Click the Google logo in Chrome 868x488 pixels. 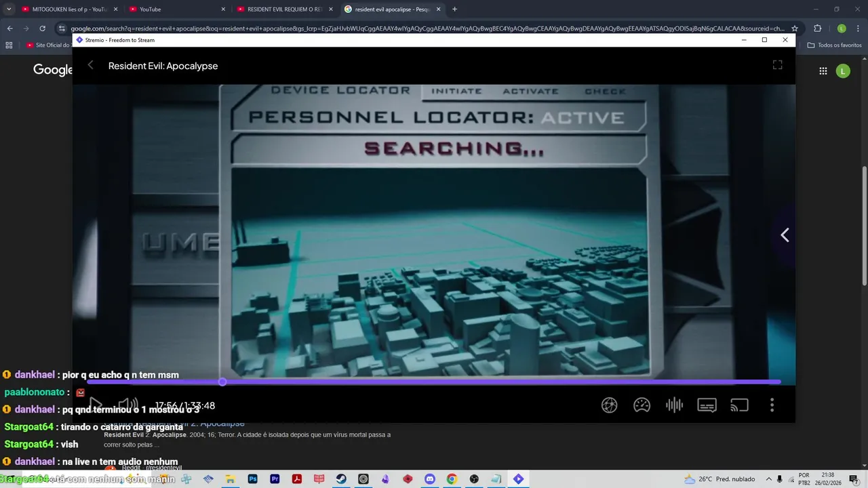(x=53, y=70)
